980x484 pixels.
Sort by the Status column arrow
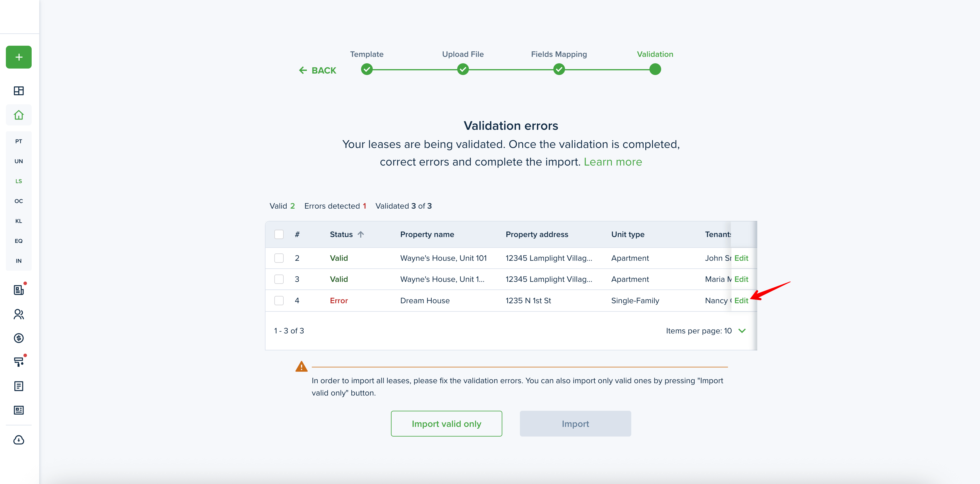[x=361, y=234]
